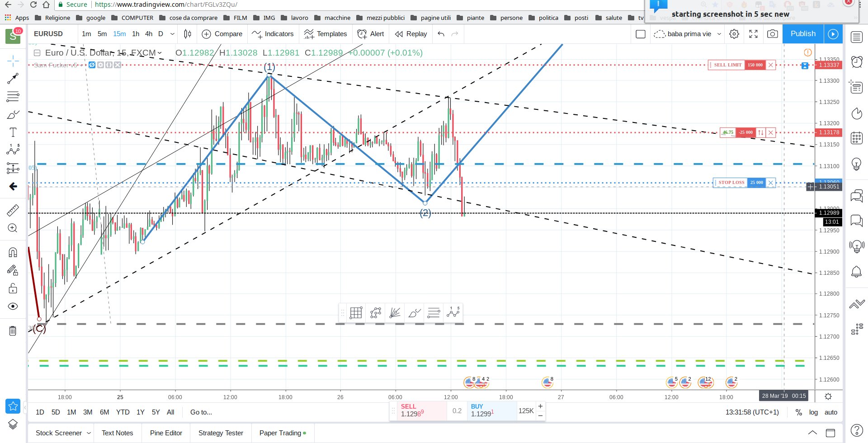Screen dimensions: 868x443
Task: Toggle log scale
Action: click(814, 412)
